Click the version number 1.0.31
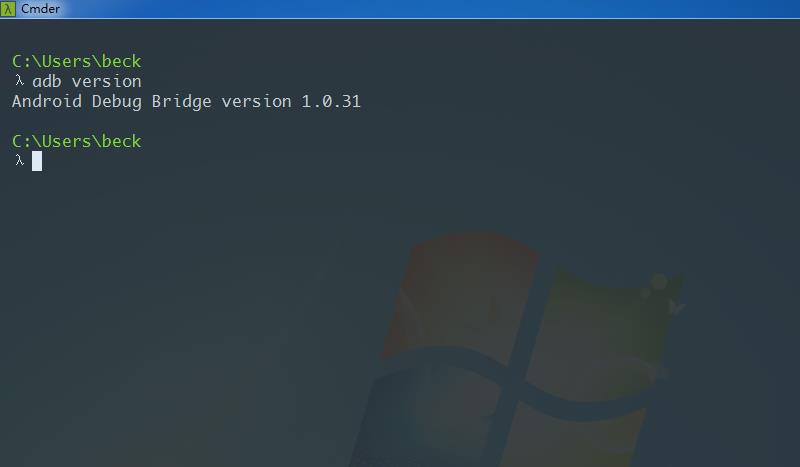800x467 pixels. (x=331, y=101)
